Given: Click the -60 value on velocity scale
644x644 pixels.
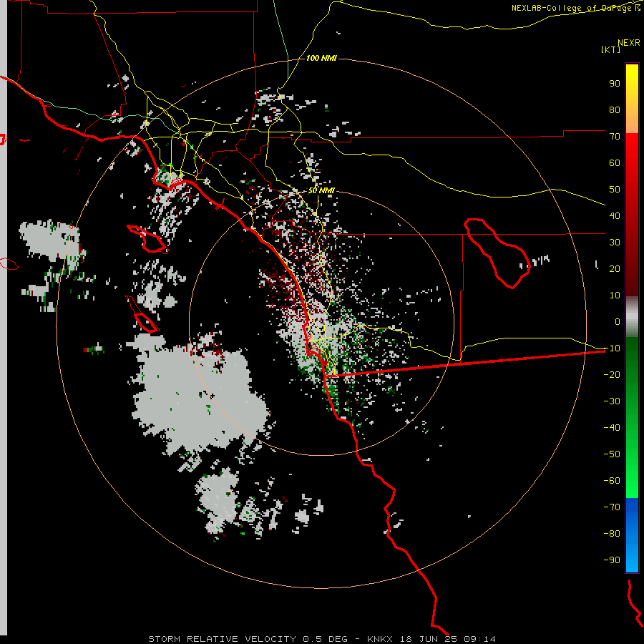Looking at the screenshot, I should pyautogui.click(x=612, y=481).
